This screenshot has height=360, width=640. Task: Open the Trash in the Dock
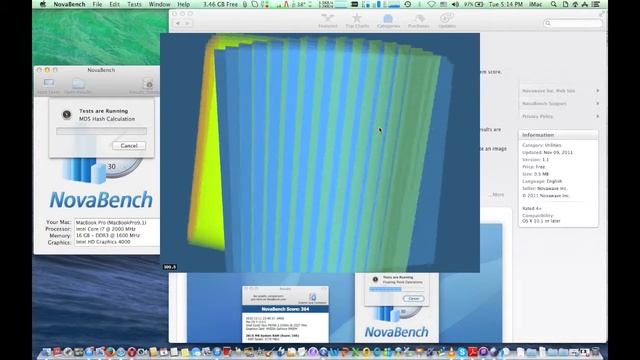click(595, 351)
